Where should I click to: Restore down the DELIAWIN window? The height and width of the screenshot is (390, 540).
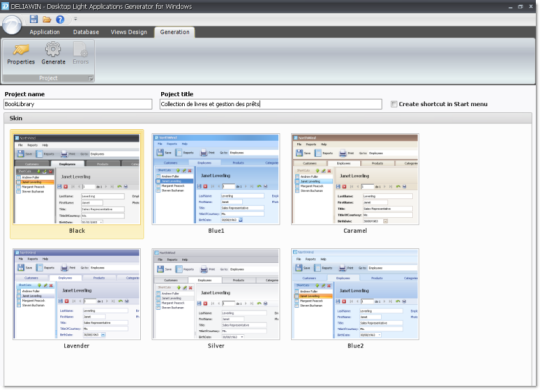(520, 7)
